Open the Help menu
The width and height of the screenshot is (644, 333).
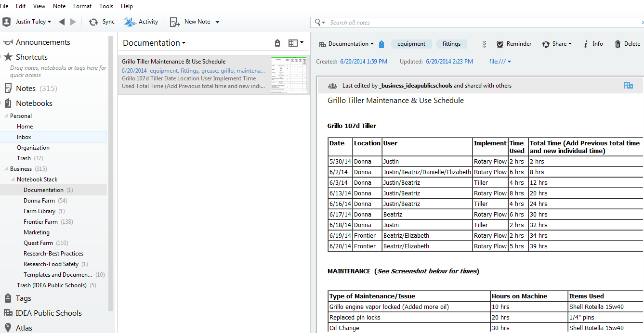point(127,6)
